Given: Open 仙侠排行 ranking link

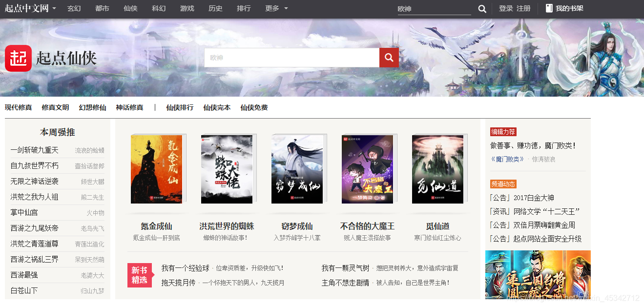Looking at the screenshot, I should pos(180,107).
